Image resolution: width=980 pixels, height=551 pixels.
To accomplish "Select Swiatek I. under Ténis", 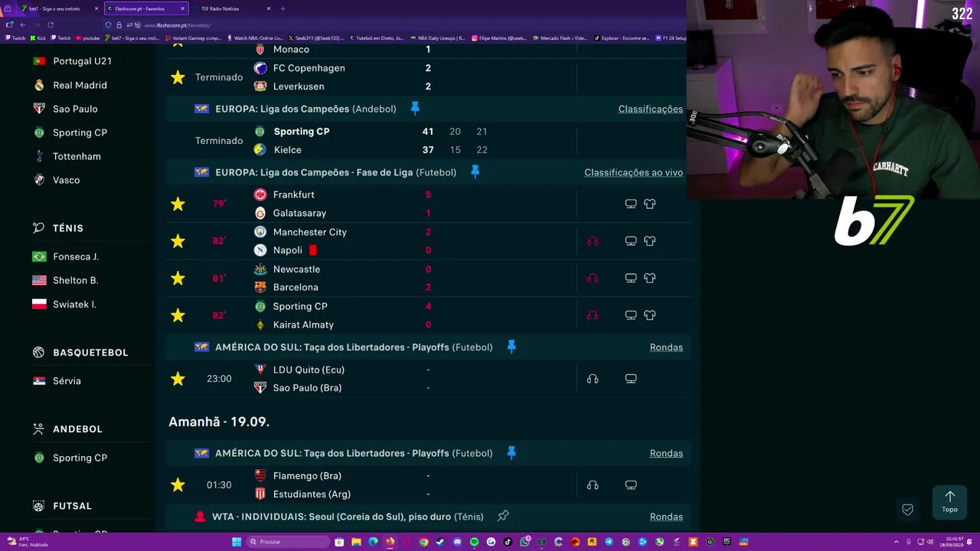I will click(74, 305).
